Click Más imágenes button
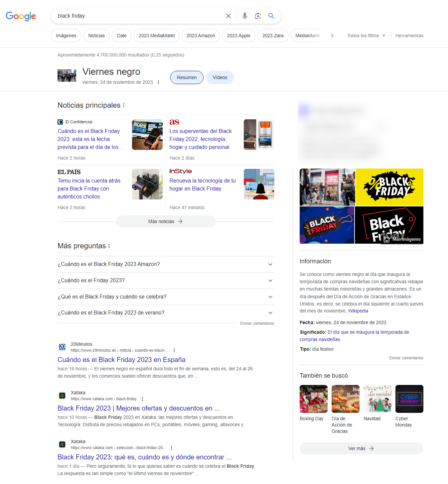Image resolution: width=448 pixels, height=484 pixels. click(402, 239)
